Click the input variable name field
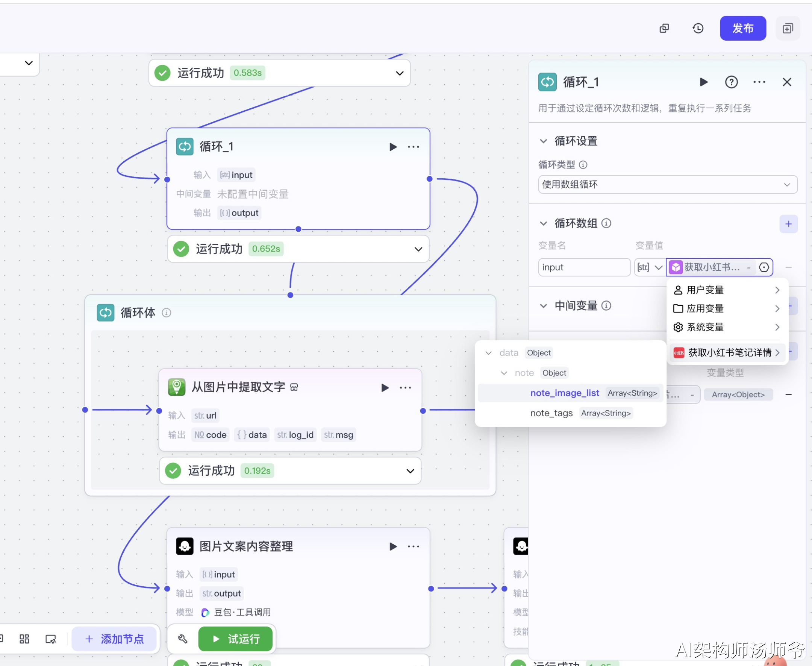This screenshot has width=812, height=666. point(583,267)
